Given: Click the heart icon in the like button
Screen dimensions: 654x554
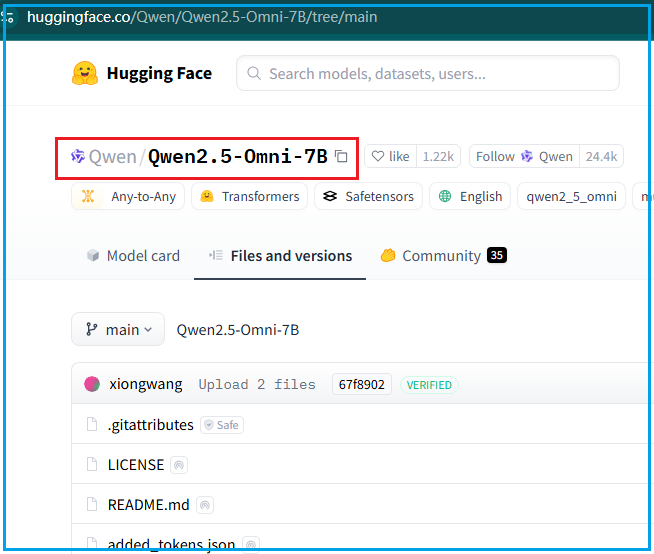Looking at the screenshot, I should click(x=377, y=156).
